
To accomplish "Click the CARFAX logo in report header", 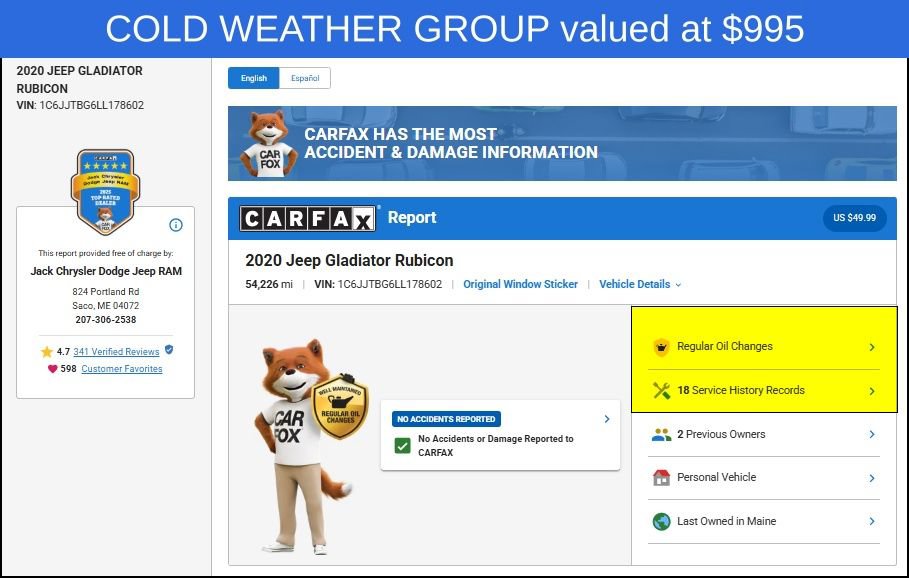I will (x=308, y=219).
